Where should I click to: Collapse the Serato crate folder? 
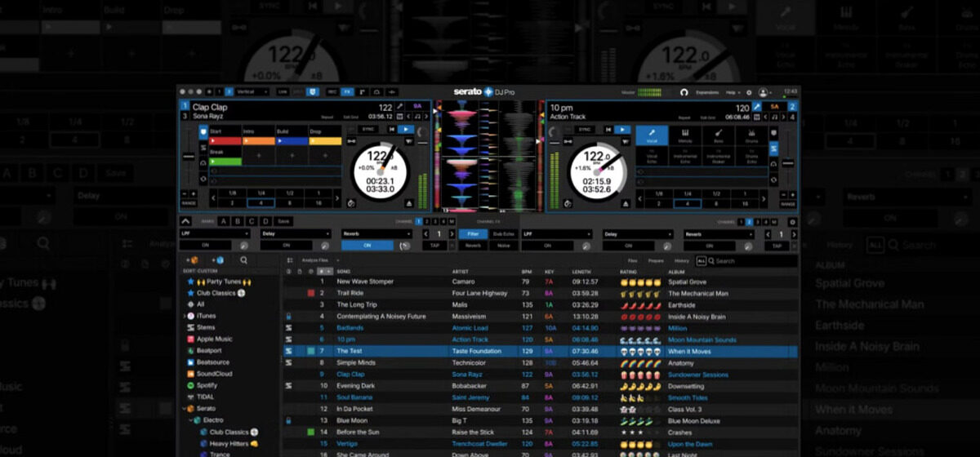(184, 408)
